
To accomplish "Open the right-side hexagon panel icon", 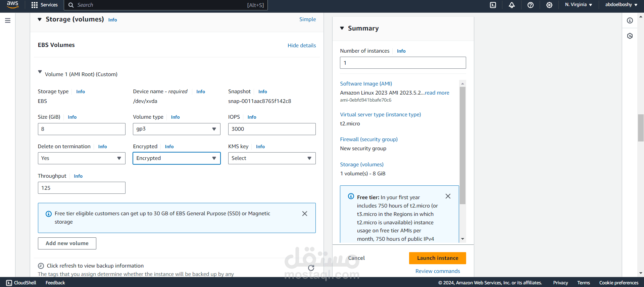I will pyautogui.click(x=630, y=36).
